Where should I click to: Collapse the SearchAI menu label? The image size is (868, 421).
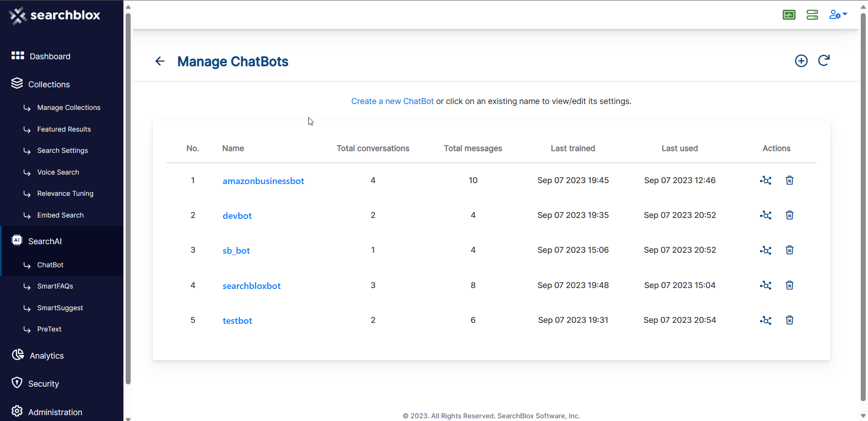point(45,241)
